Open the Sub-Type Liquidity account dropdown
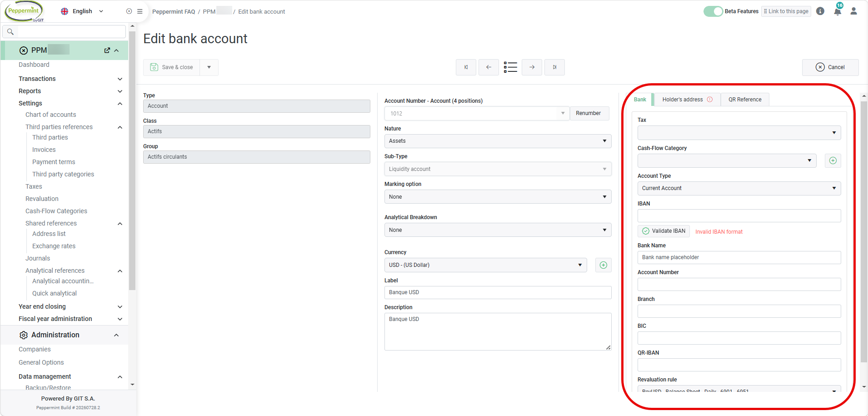868x416 pixels. [498, 169]
